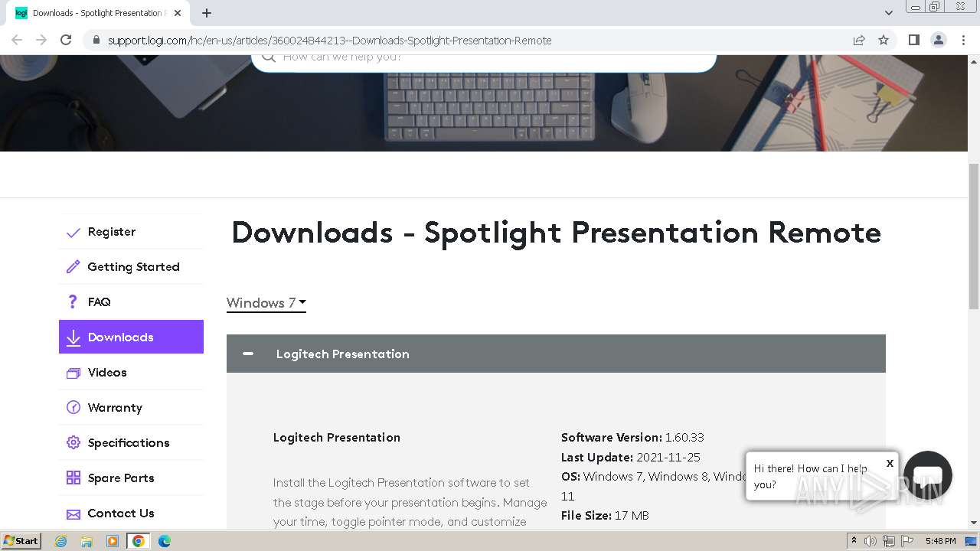Open Specifications section

(129, 443)
